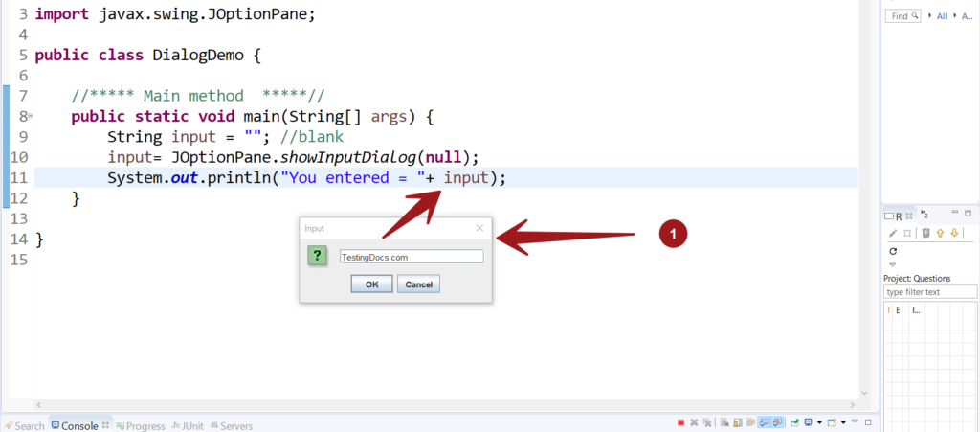Click the TestingDocs.com input text field
Viewport: 980px width, 432px height.
point(412,257)
